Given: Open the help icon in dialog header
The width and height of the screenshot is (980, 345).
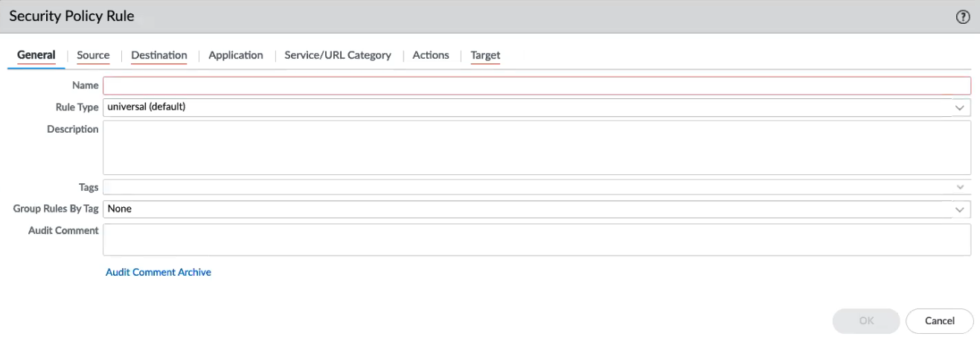Looking at the screenshot, I should click(x=962, y=17).
